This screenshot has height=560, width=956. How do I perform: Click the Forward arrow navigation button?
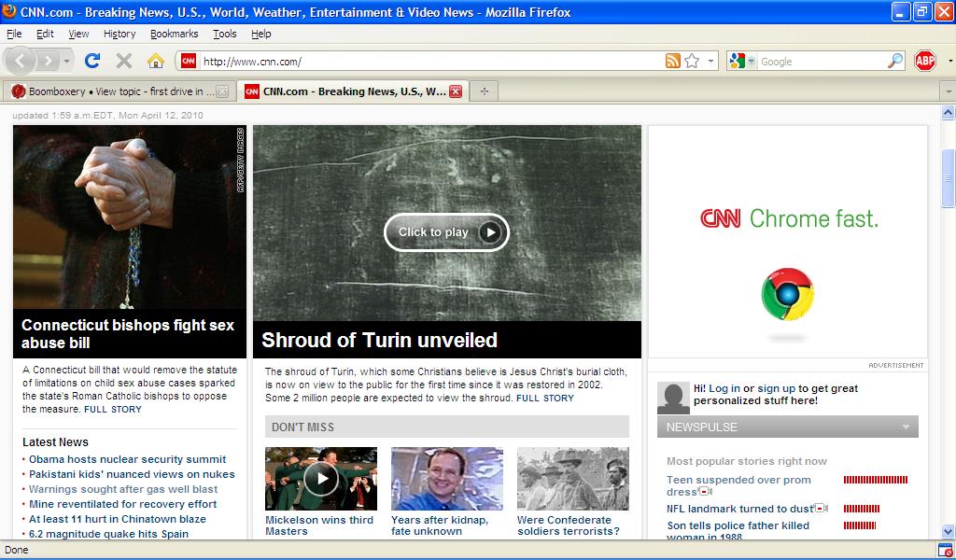[49, 61]
